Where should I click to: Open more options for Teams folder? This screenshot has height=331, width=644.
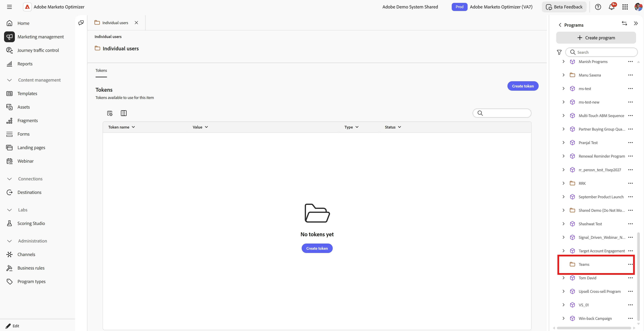630,264
